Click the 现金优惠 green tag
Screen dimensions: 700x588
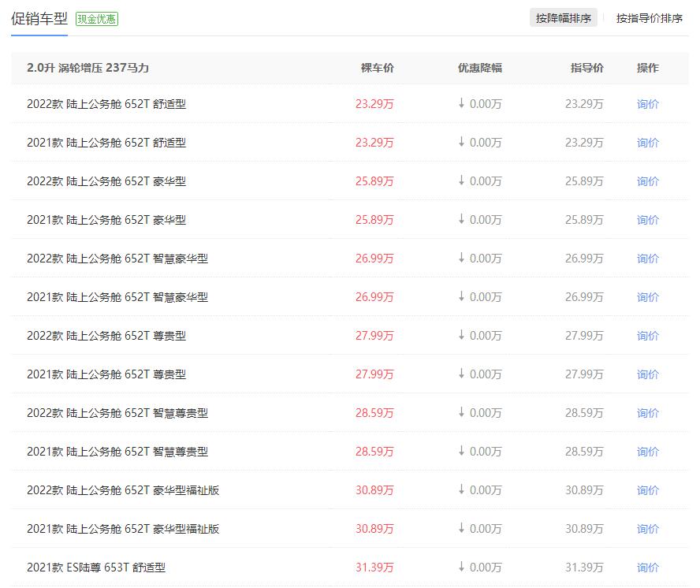(x=97, y=19)
